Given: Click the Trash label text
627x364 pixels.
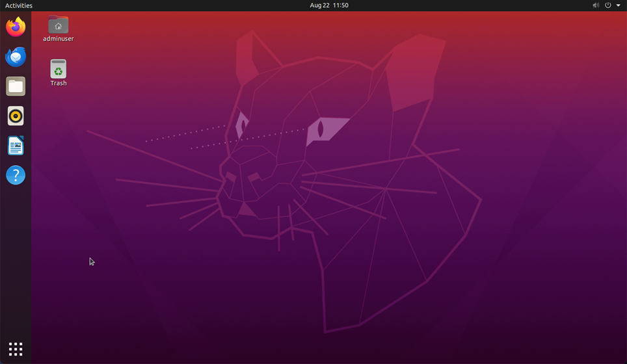Looking at the screenshot, I should (x=59, y=83).
